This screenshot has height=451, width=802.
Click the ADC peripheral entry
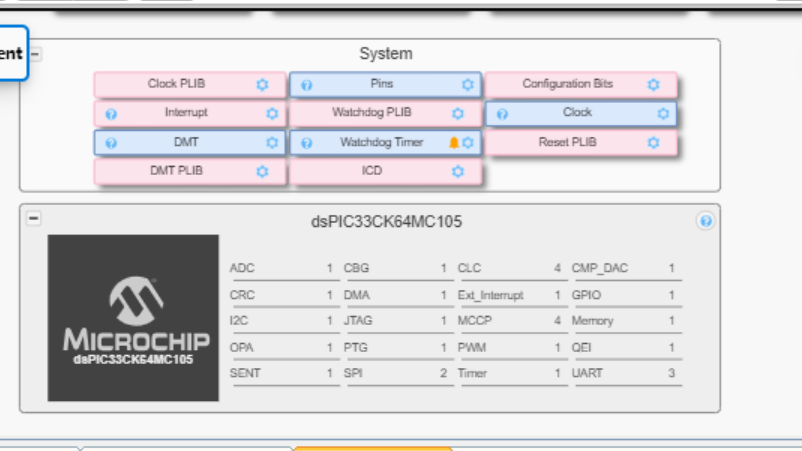[x=283, y=268]
